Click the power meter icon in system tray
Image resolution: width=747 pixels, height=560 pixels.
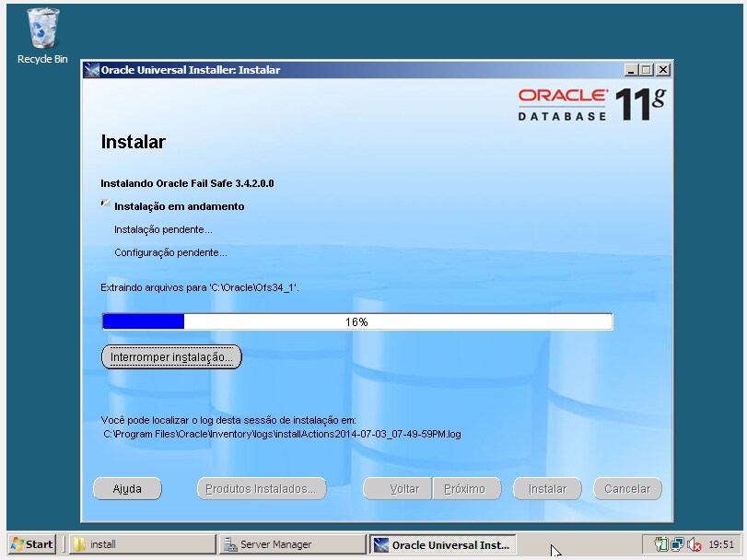click(x=660, y=543)
